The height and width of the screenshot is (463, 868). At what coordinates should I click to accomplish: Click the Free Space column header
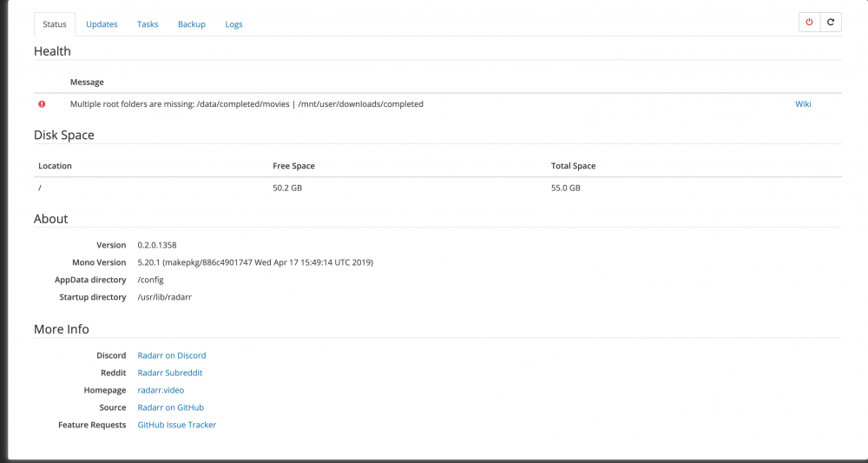pos(294,166)
